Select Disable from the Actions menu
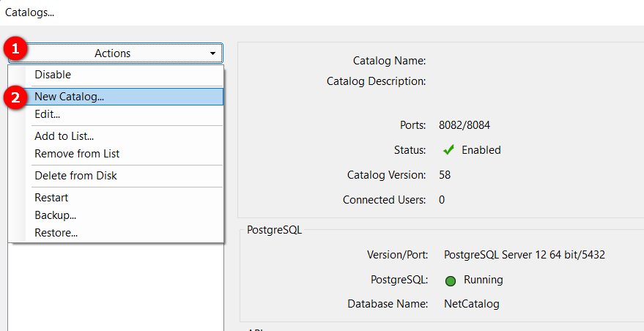 pyautogui.click(x=53, y=75)
